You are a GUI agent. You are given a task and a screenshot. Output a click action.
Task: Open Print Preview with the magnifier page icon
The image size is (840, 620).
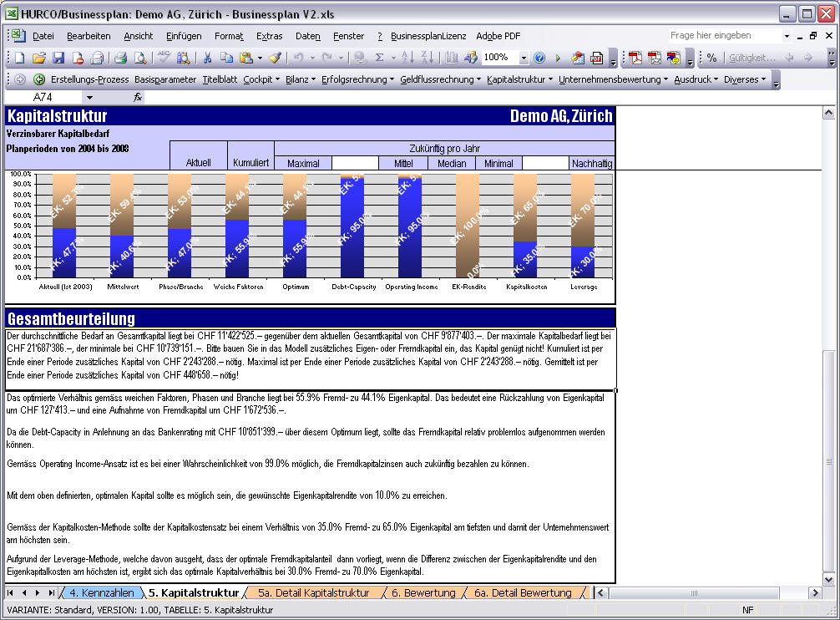[x=139, y=58]
